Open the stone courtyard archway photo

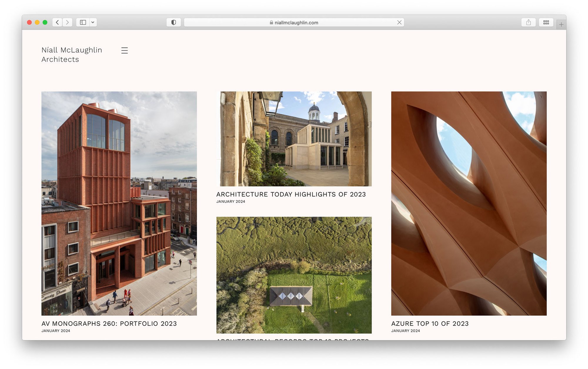[294, 139]
